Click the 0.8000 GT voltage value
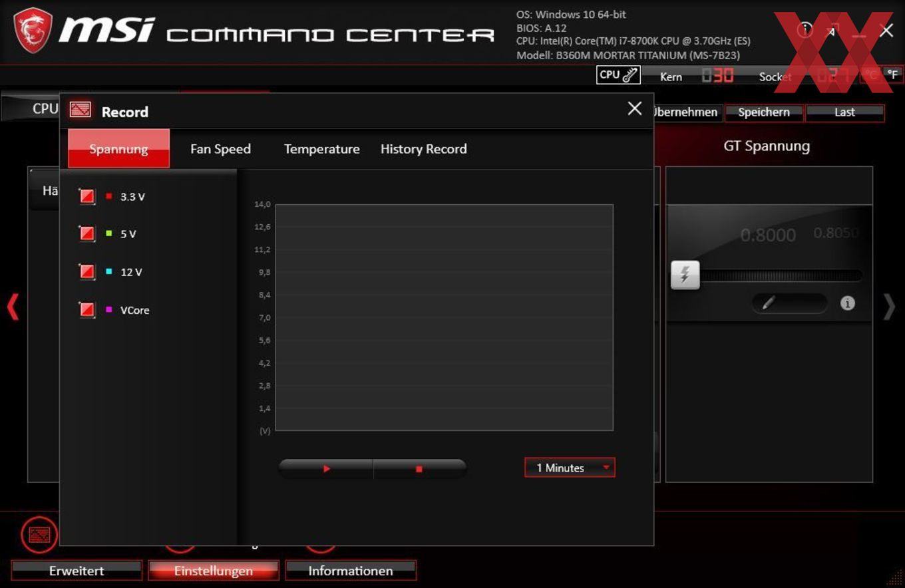The height and width of the screenshot is (588, 905). pyautogui.click(x=768, y=235)
